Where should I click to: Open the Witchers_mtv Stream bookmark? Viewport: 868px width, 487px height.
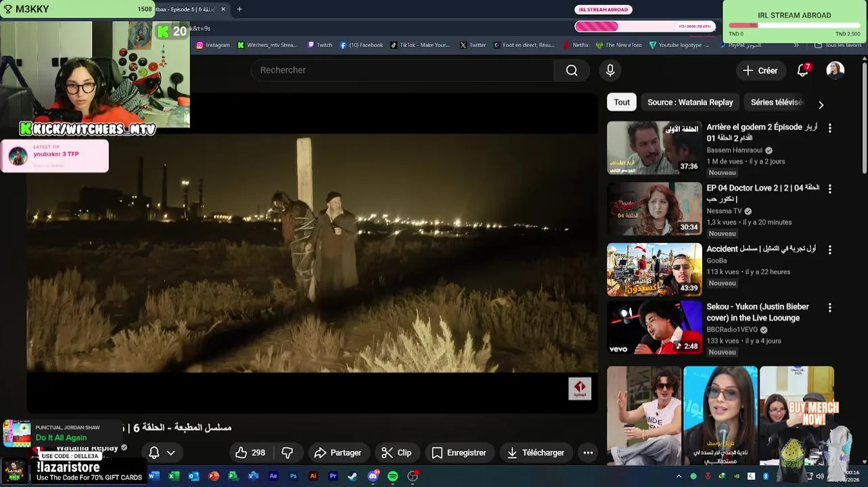click(267, 45)
